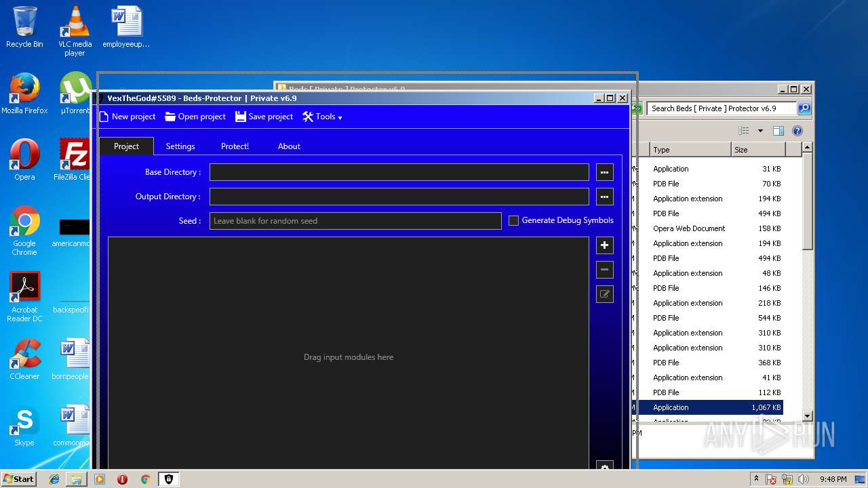The height and width of the screenshot is (488, 868).
Task: Select Opera desktop icon
Action: 24,160
